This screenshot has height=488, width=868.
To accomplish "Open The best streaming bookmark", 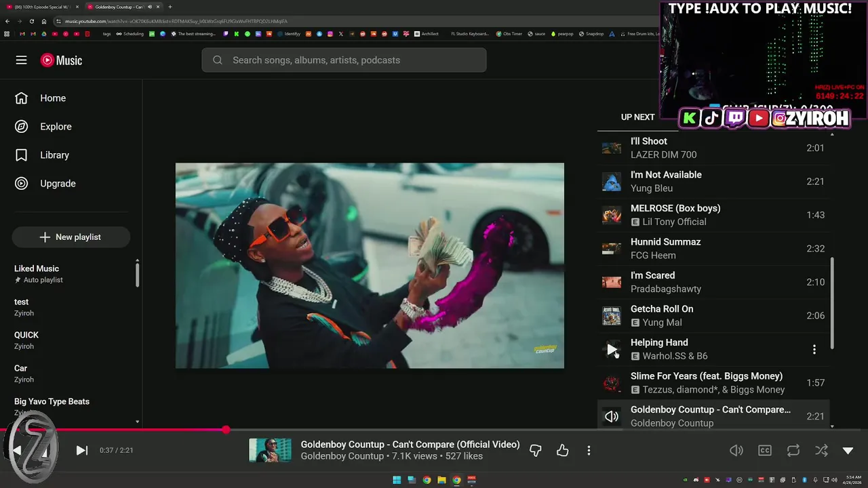I will 193,34.
